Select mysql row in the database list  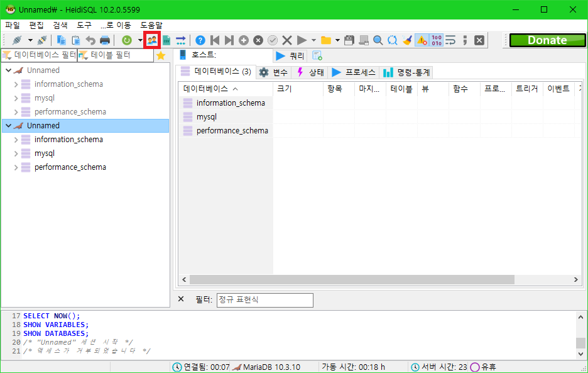[x=226, y=117]
